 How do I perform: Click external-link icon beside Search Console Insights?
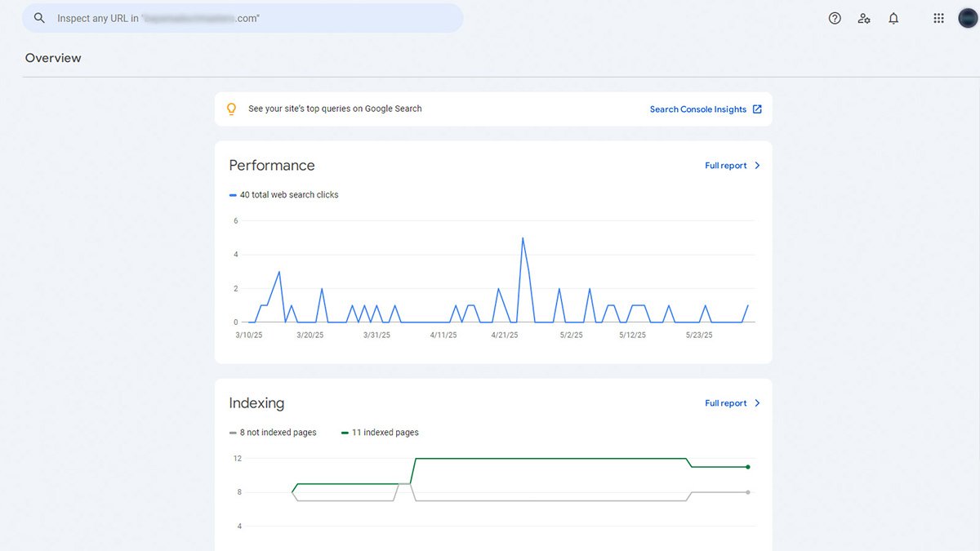[757, 109]
